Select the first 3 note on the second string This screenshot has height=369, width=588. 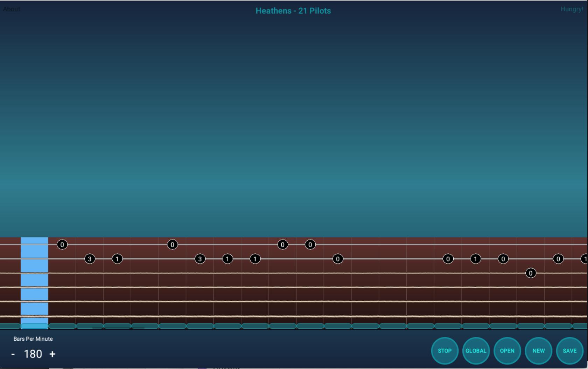tap(90, 259)
